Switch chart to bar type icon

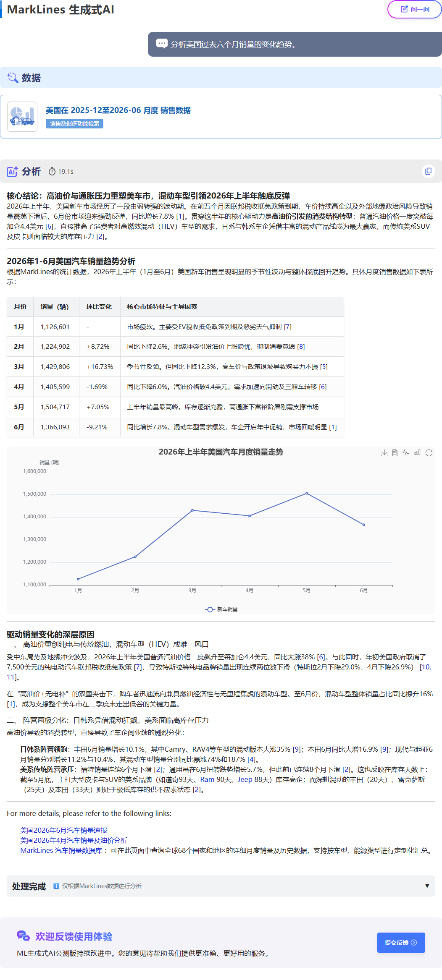(417, 453)
